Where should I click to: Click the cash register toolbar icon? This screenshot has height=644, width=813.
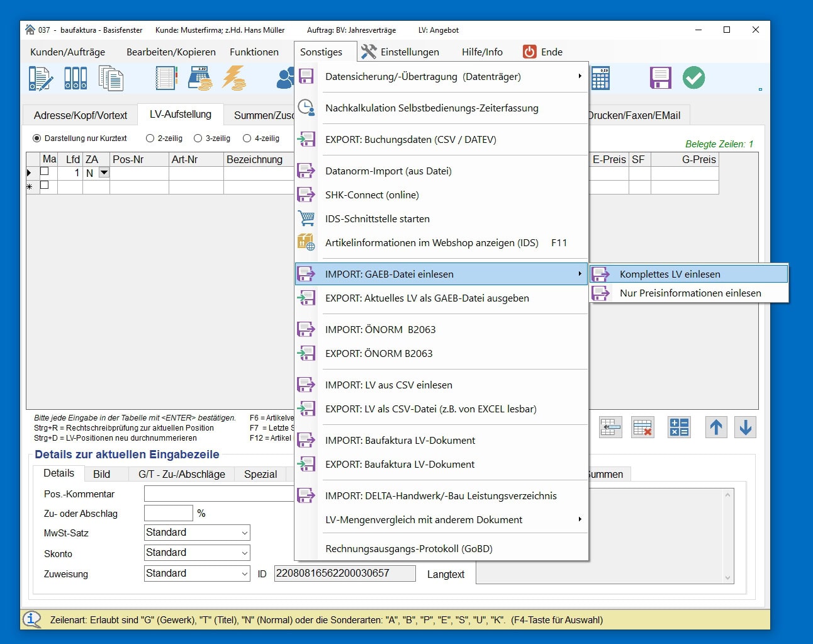tap(200, 78)
